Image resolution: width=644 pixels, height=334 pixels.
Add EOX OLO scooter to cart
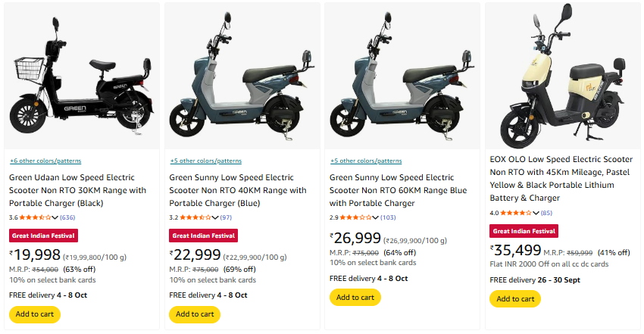515,298
